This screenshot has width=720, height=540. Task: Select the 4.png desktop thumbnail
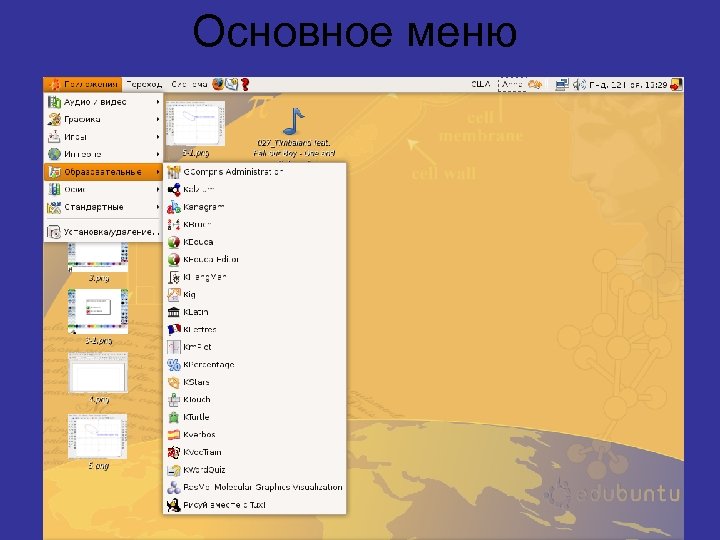coord(98,373)
